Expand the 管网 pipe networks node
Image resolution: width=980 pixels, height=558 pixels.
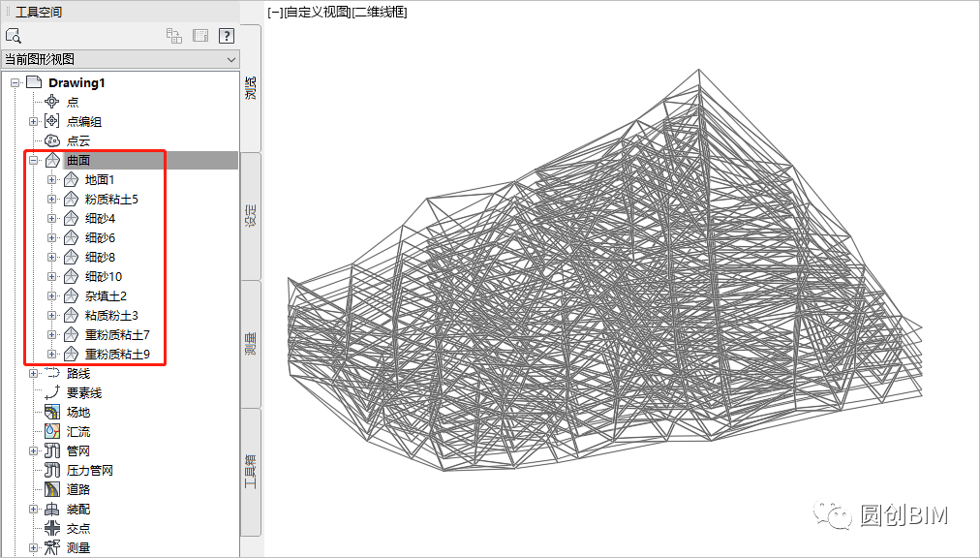tap(34, 451)
